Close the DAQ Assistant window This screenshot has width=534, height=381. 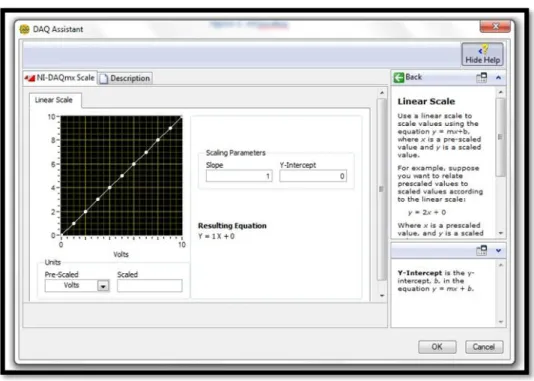(x=495, y=26)
